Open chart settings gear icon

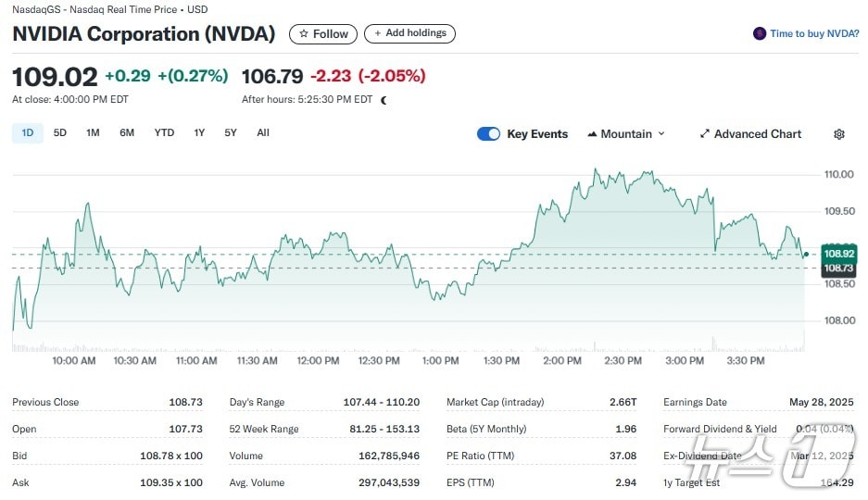click(x=838, y=134)
